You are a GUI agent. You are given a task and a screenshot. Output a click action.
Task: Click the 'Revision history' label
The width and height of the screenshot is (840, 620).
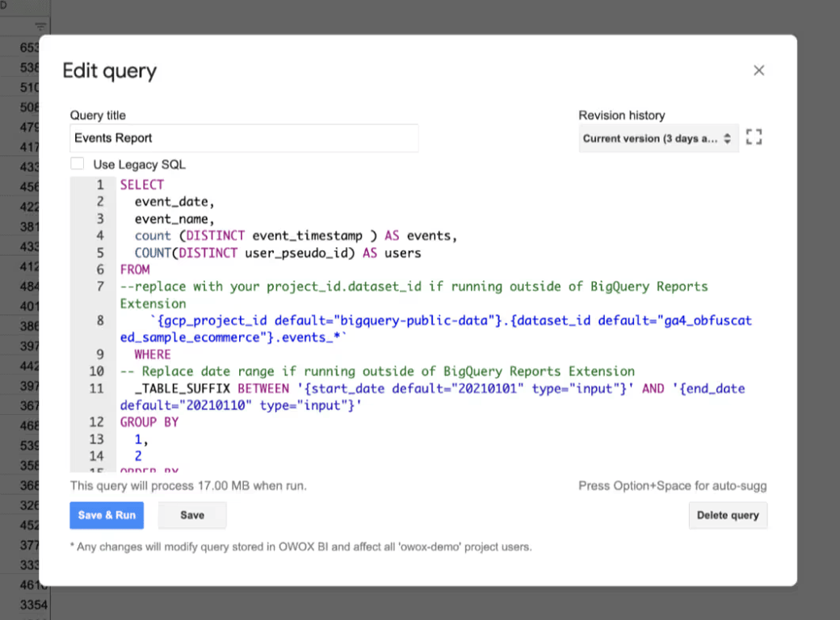pyautogui.click(x=621, y=115)
